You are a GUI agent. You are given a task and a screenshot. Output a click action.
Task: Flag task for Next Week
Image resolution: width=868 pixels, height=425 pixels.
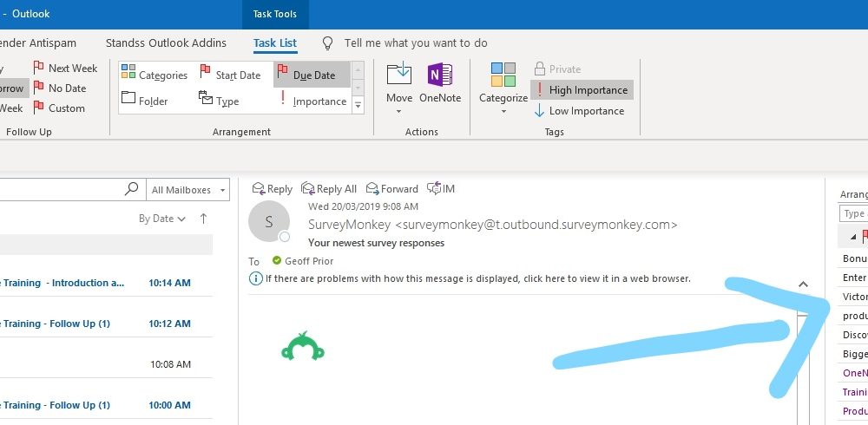(x=65, y=68)
